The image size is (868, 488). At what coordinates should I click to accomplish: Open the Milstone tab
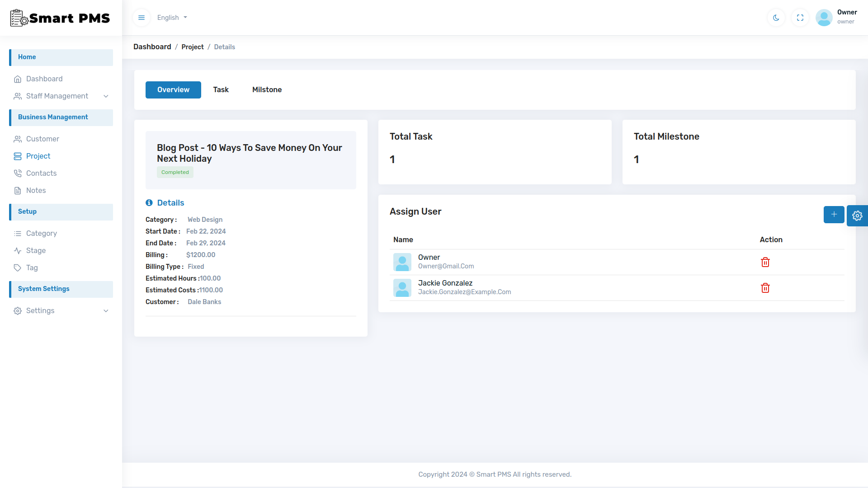pos(267,89)
